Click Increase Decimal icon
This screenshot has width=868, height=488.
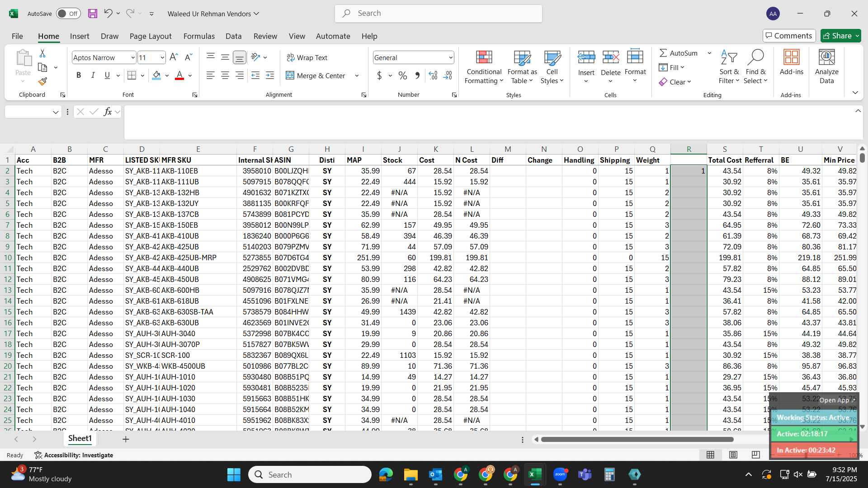point(433,75)
